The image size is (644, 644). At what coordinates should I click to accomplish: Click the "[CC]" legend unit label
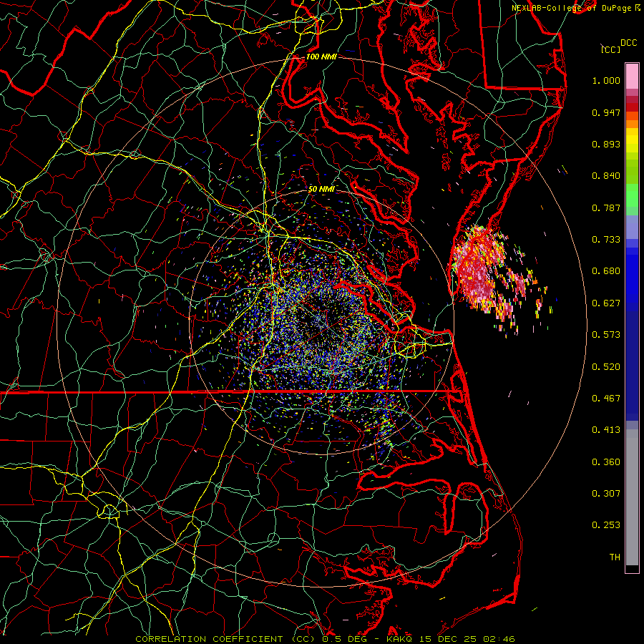(x=611, y=49)
